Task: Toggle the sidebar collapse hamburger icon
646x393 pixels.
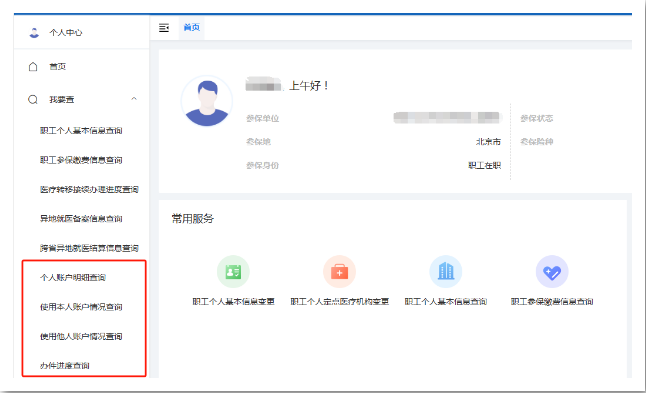Action: [x=164, y=28]
